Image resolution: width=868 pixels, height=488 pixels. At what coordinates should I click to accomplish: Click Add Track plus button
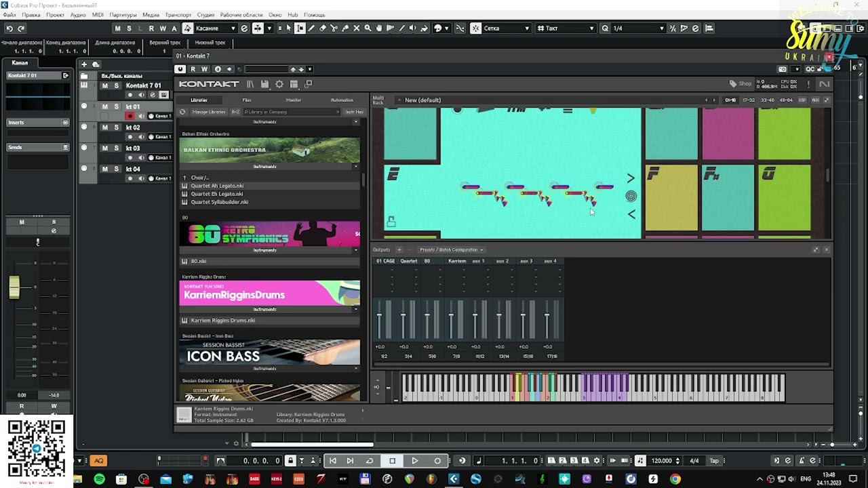coord(84,64)
